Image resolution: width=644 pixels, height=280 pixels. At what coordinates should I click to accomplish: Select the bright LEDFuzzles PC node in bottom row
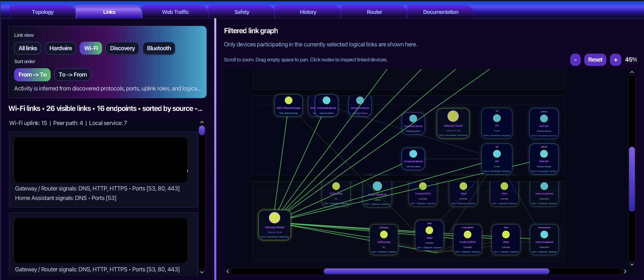384,240
